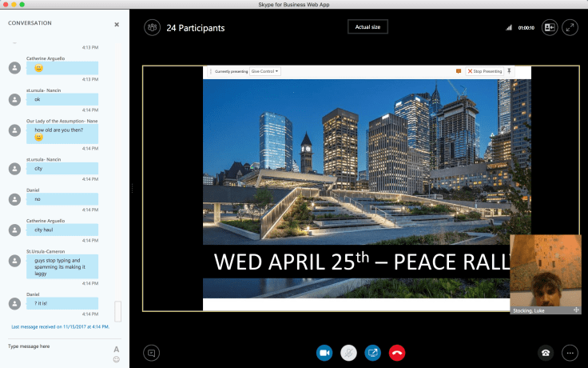Image resolution: width=588 pixels, height=368 pixels.
Task: Click the 24 Participants label
Action: click(x=196, y=28)
